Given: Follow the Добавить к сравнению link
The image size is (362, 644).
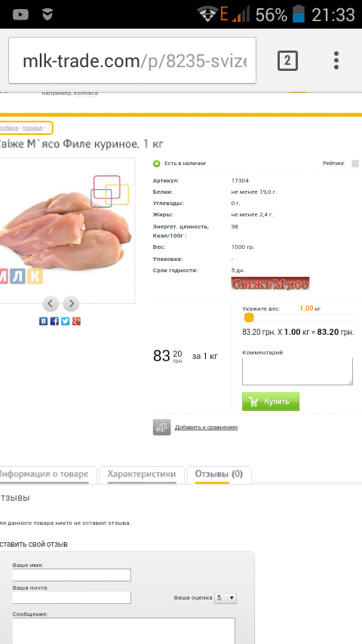Looking at the screenshot, I should (x=207, y=427).
